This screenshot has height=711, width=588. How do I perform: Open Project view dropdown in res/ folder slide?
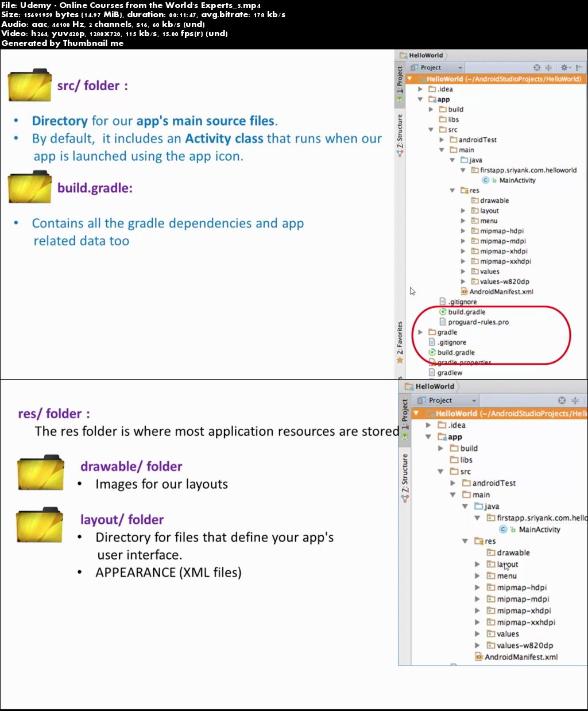pyautogui.click(x=447, y=400)
